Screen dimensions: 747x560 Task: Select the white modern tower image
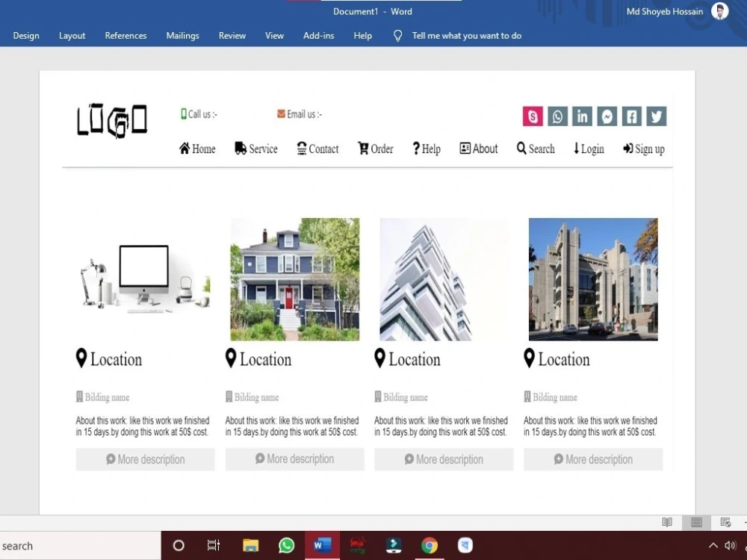tap(444, 279)
